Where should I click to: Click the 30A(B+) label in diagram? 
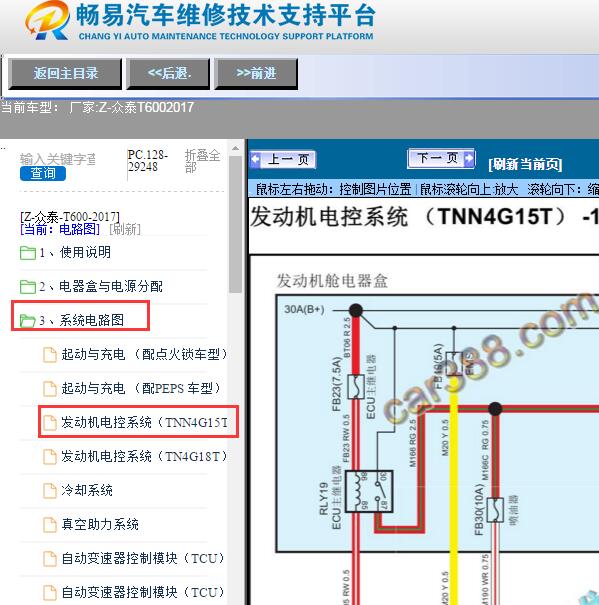click(304, 309)
